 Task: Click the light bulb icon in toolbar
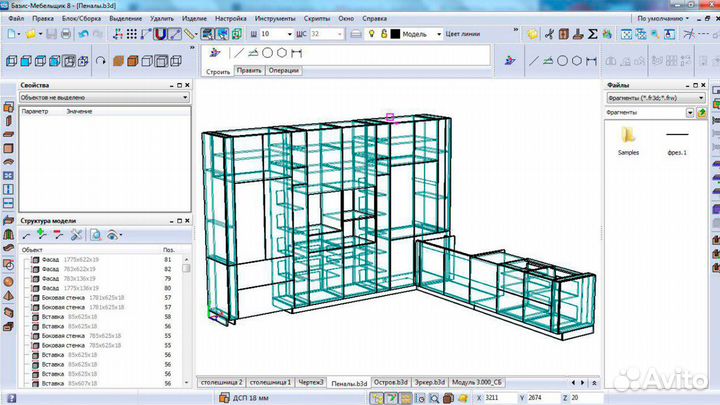[x=369, y=33]
